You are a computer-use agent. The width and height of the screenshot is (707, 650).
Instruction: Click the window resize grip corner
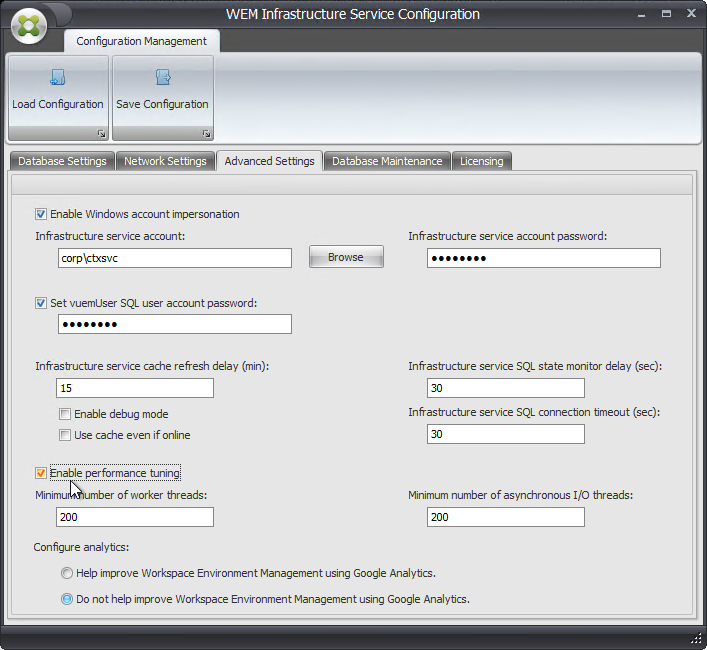coord(697,639)
